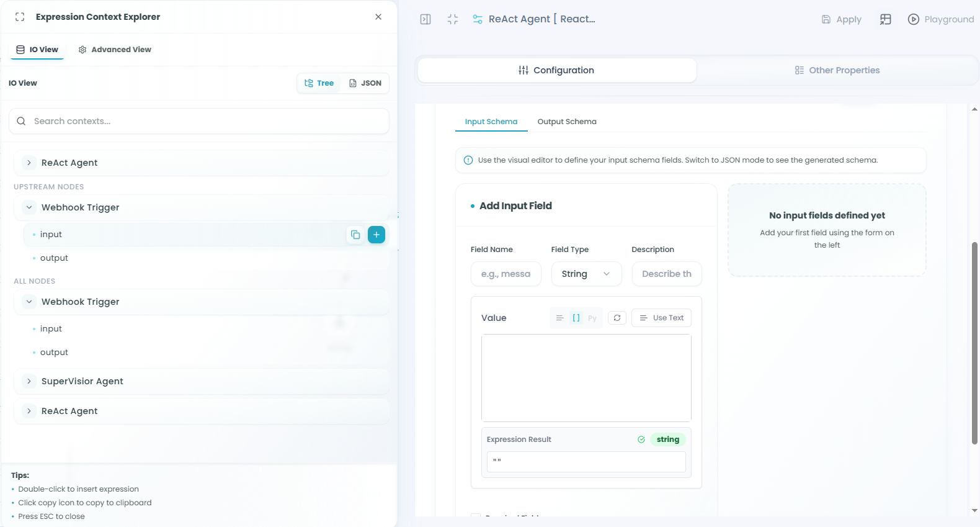This screenshot has width=980, height=527.
Task: Expand the SuperVisor Agent tree node
Action: (29, 381)
